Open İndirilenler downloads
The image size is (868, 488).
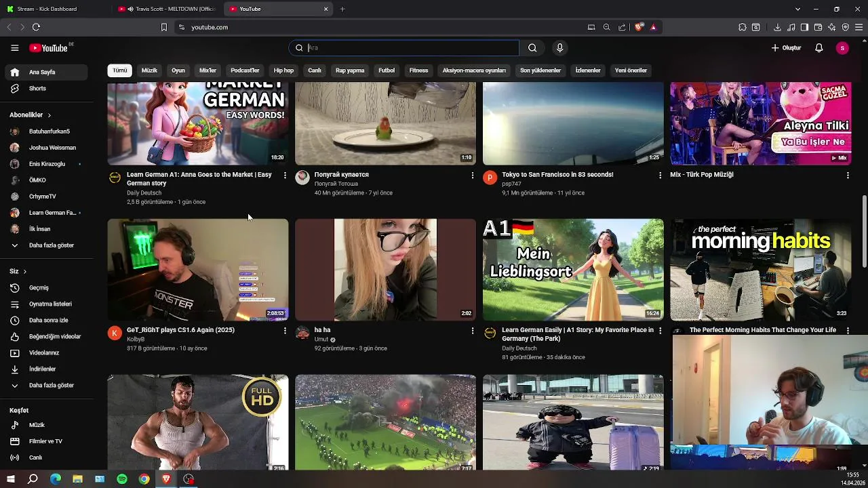[46, 369]
